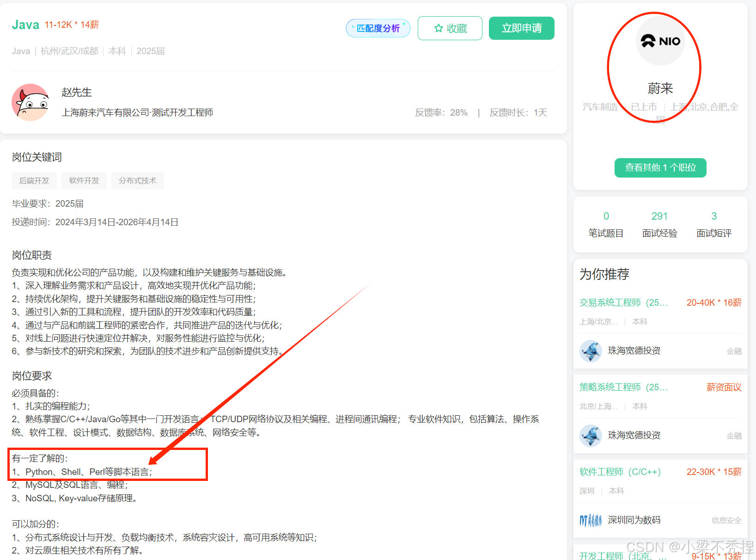Click the 汽车制造 industry label

(x=600, y=107)
